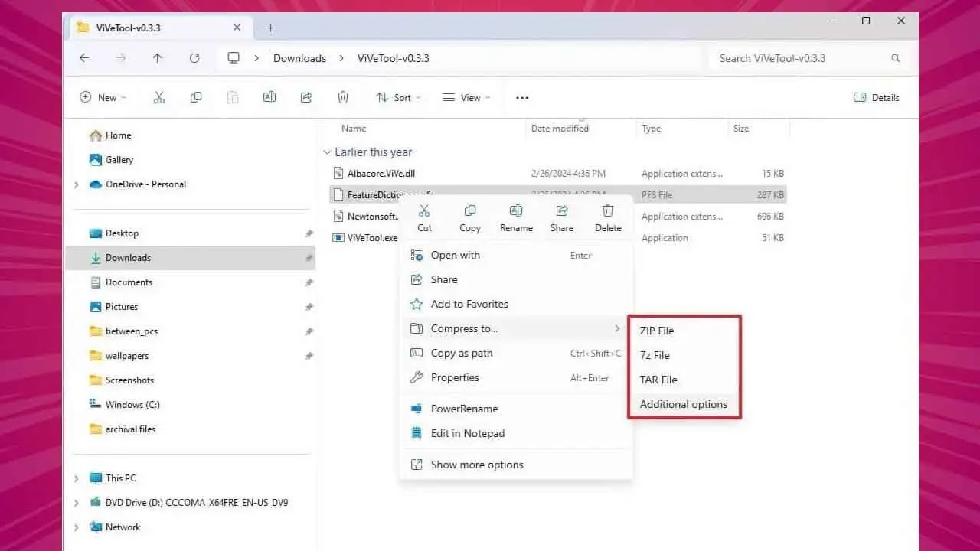Click chevron after Downloads in address bar
The image size is (980, 551).
pos(341,58)
